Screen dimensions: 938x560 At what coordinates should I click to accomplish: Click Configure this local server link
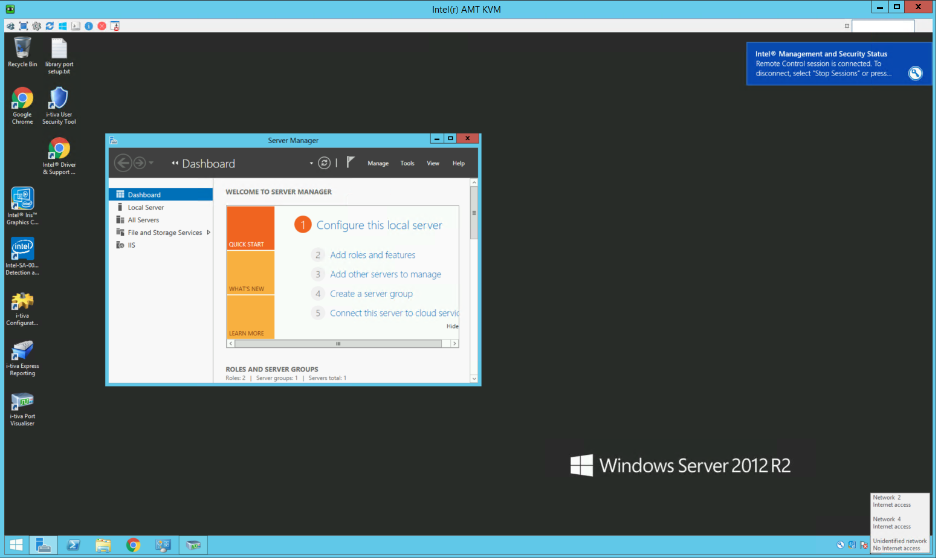pos(379,225)
